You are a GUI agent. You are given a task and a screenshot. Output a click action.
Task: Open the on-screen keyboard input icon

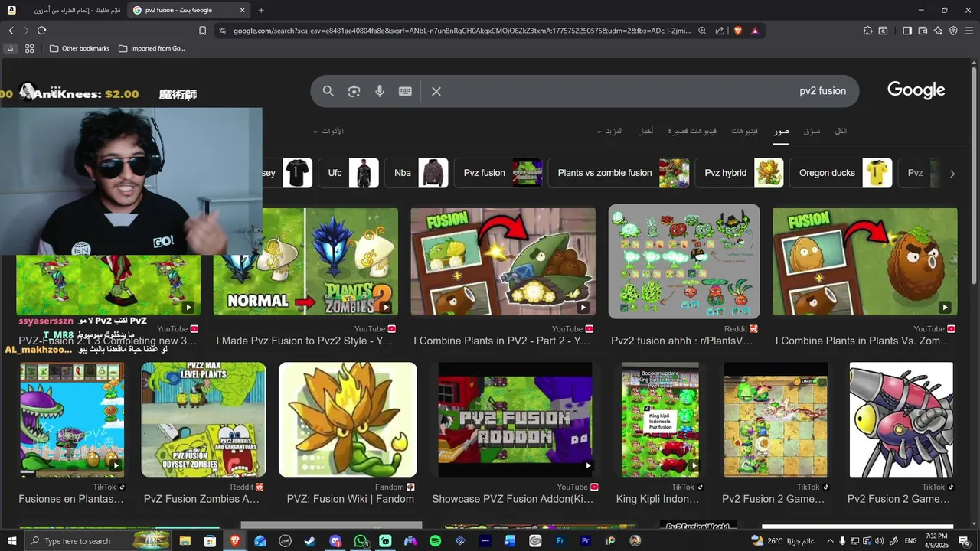point(405,91)
